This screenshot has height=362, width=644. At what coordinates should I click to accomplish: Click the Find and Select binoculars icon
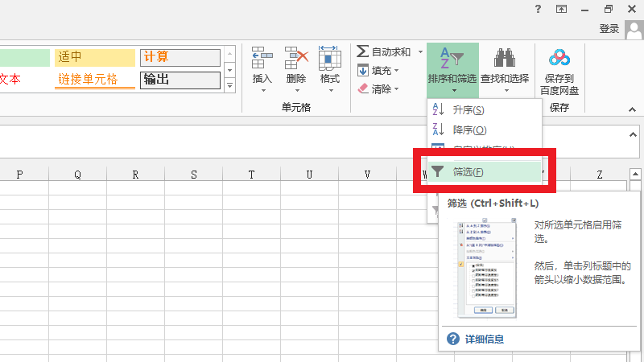tap(505, 57)
